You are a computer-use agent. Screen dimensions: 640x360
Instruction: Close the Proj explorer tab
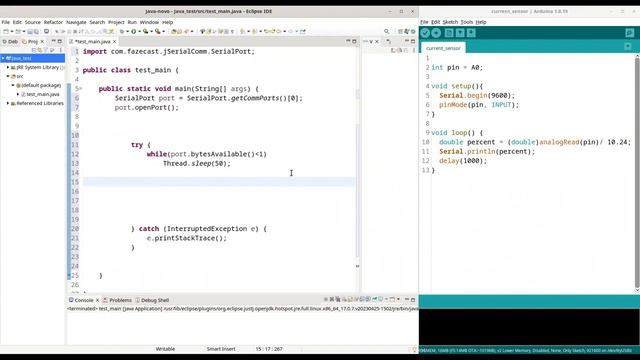tap(42, 42)
